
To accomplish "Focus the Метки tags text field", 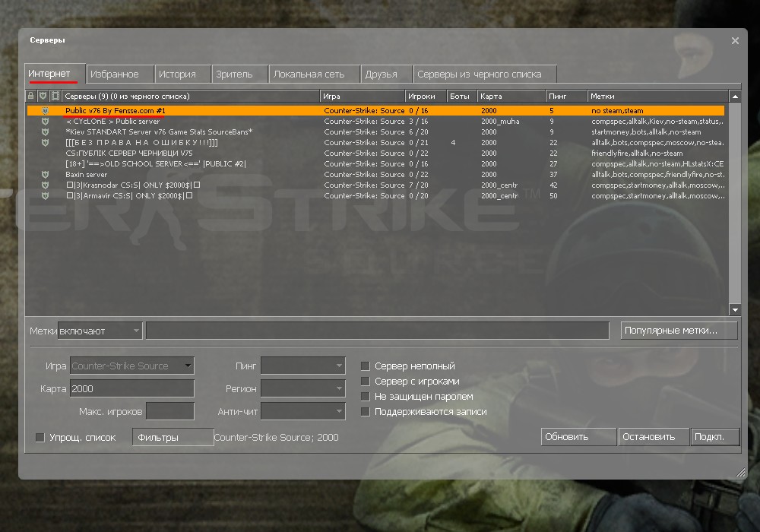I will click(378, 331).
